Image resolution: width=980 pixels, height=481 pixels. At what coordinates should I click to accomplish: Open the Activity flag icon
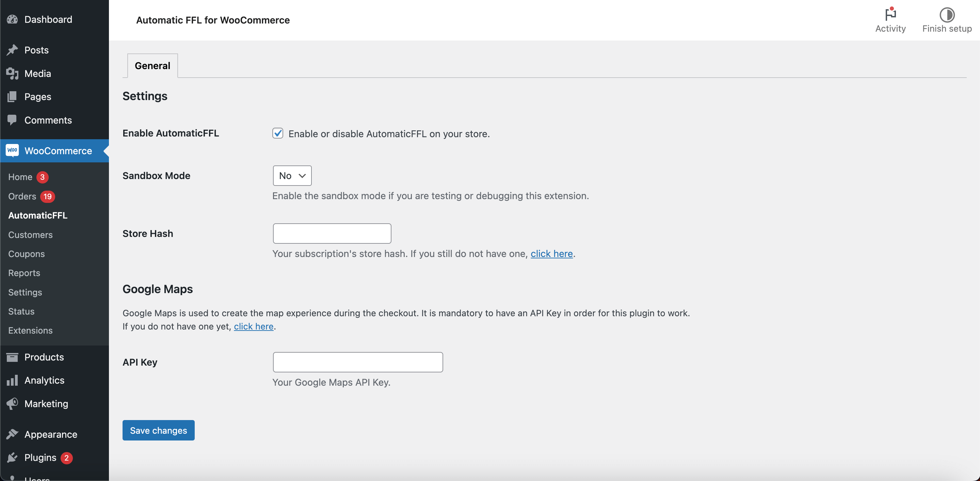click(x=890, y=14)
